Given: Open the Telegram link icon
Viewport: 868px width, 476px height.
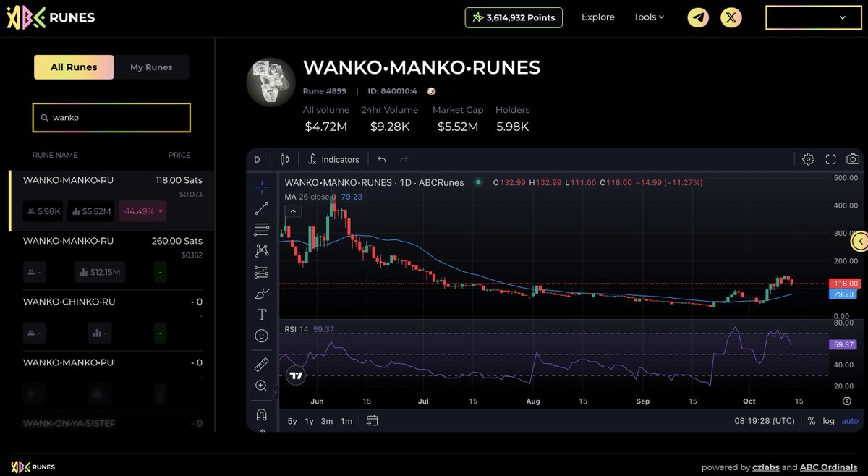Looking at the screenshot, I should pos(698,17).
